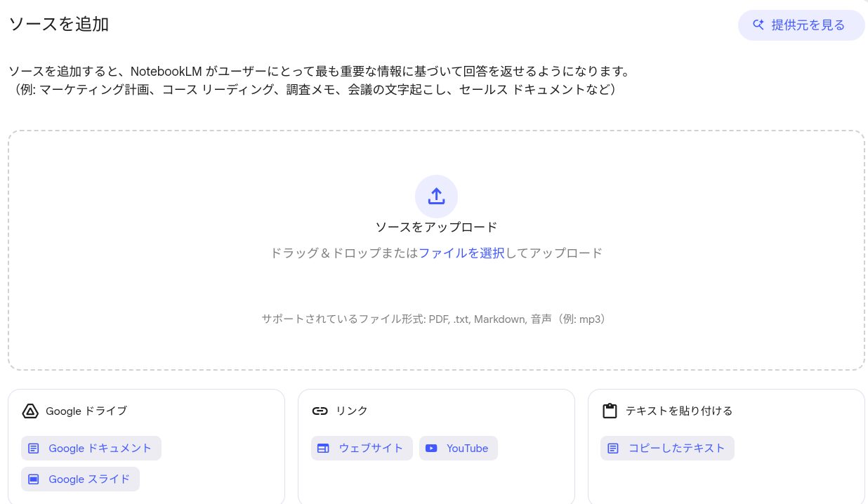Add a YouTube link source
This screenshot has width=868, height=504.
tap(459, 448)
